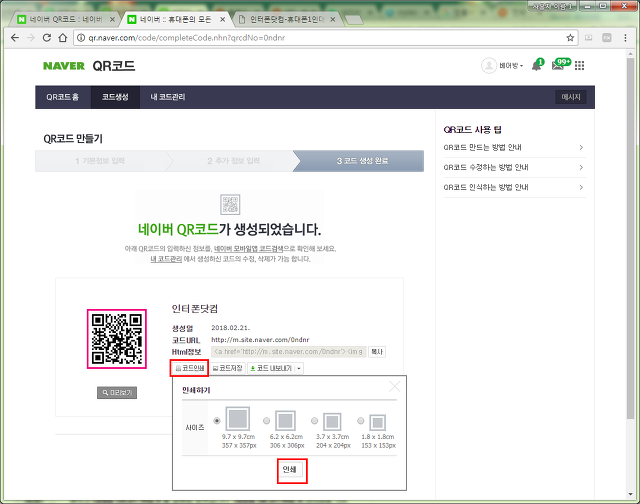
Task: Click the user profile avatar
Action: (x=489, y=65)
